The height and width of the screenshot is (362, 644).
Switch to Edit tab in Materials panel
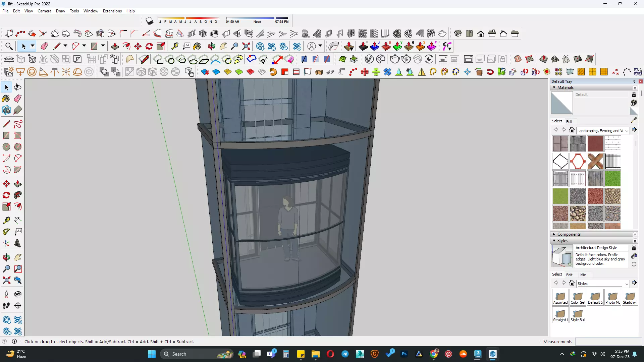[569, 121]
